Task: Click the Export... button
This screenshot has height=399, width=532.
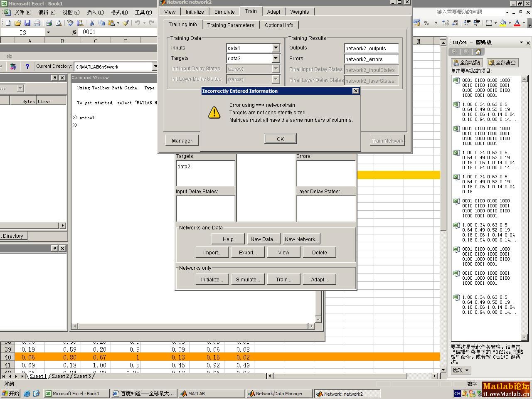Action: click(x=248, y=252)
